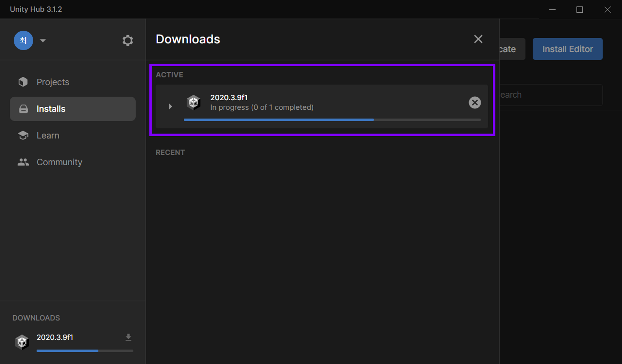Click the ACTIVE section label
Screen dimensions: 622x364
[x=169, y=75]
